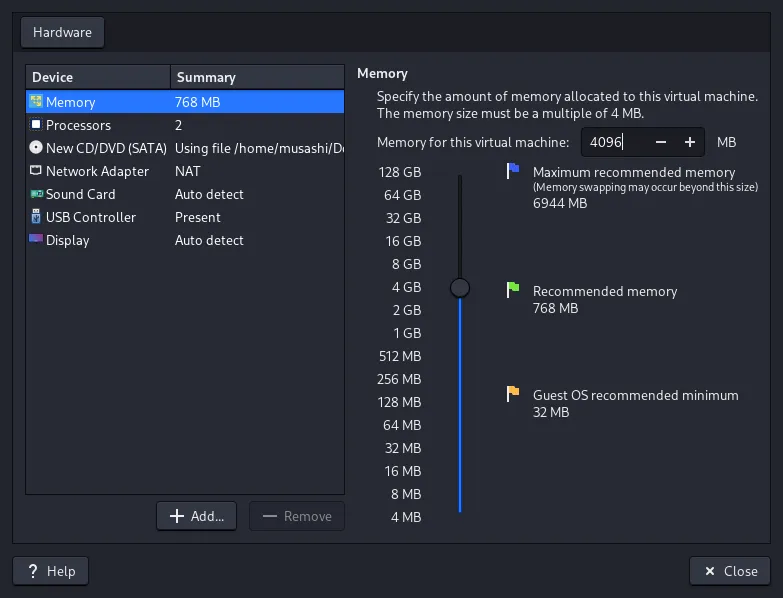Screen dimensions: 783x598
Task: Click the Display device icon
Action: [x=36, y=240]
